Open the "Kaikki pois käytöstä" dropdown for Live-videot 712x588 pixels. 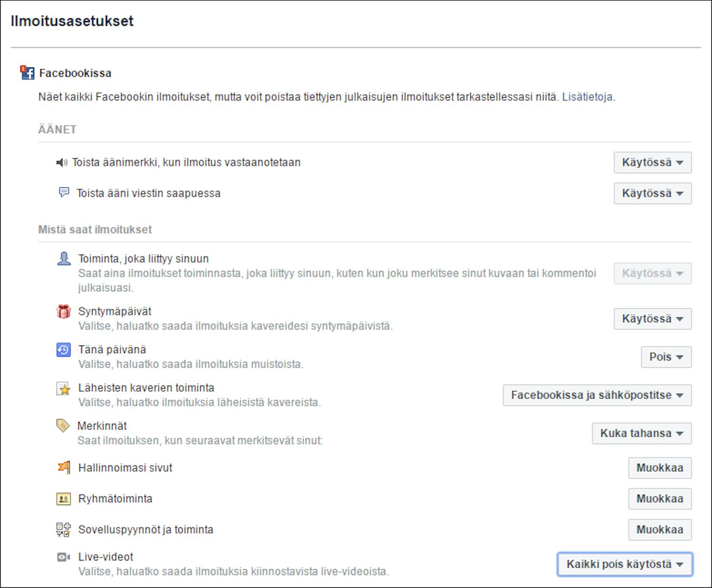pos(624,564)
